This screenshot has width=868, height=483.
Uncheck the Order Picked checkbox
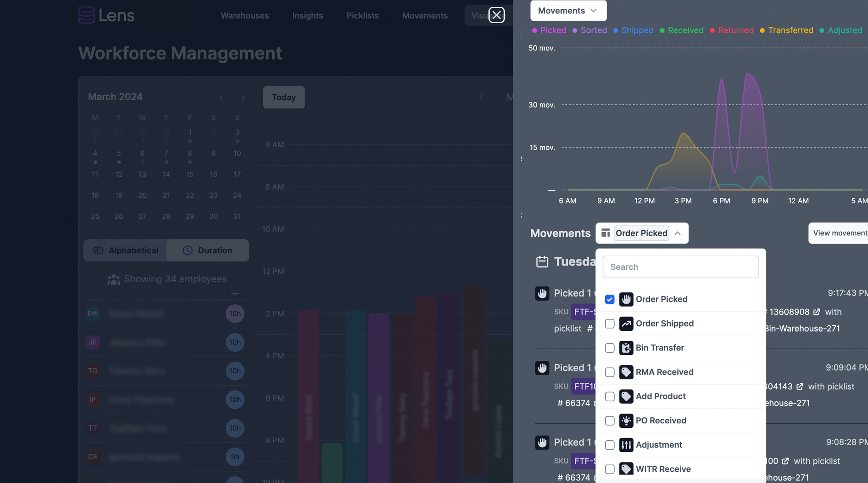click(x=610, y=299)
